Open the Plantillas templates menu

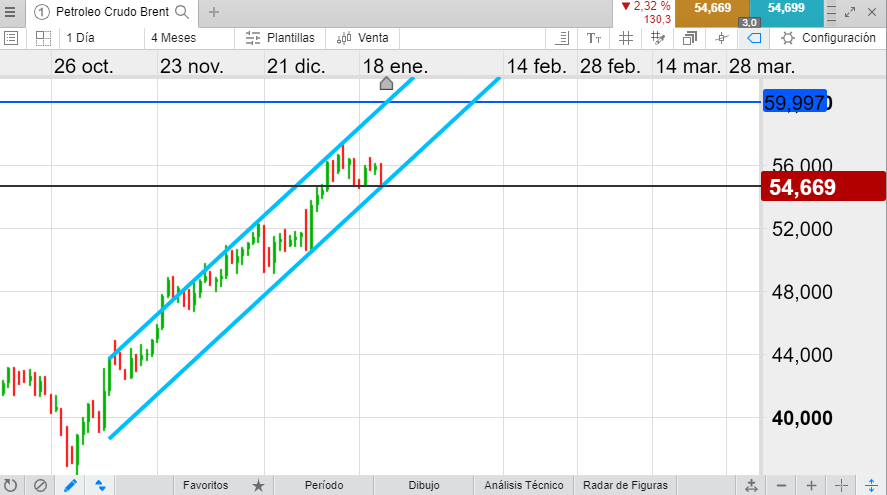280,38
